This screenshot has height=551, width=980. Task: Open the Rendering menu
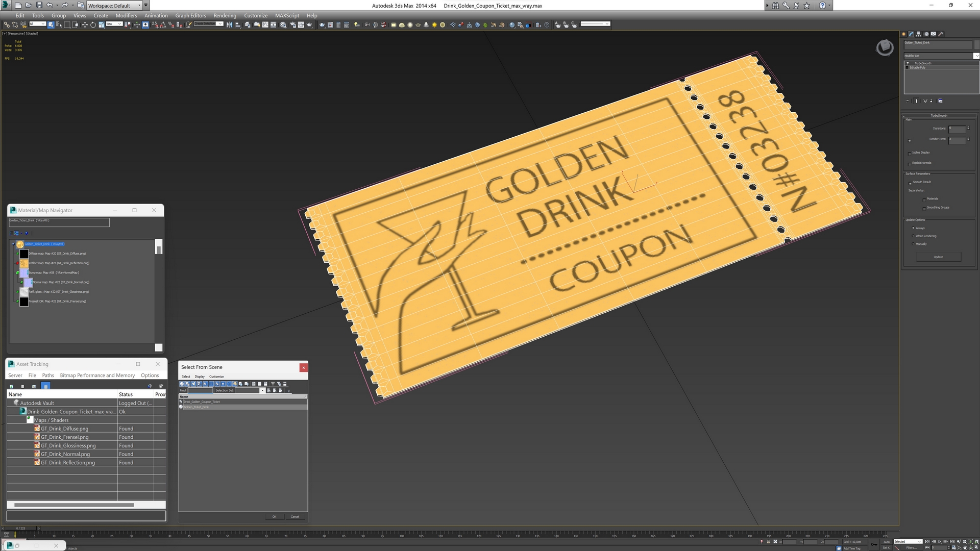click(225, 15)
